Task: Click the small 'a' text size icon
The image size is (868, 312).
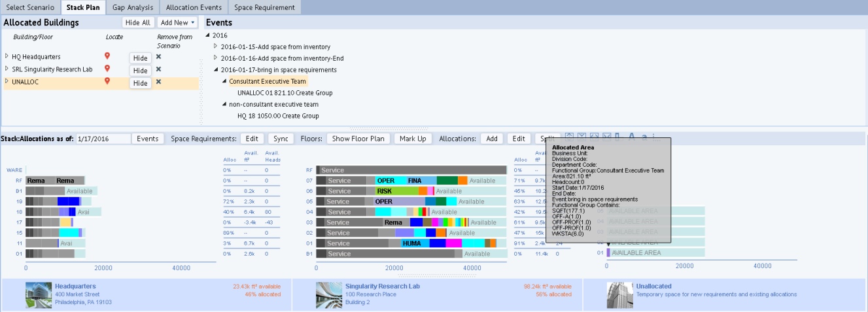Action: click(x=644, y=137)
